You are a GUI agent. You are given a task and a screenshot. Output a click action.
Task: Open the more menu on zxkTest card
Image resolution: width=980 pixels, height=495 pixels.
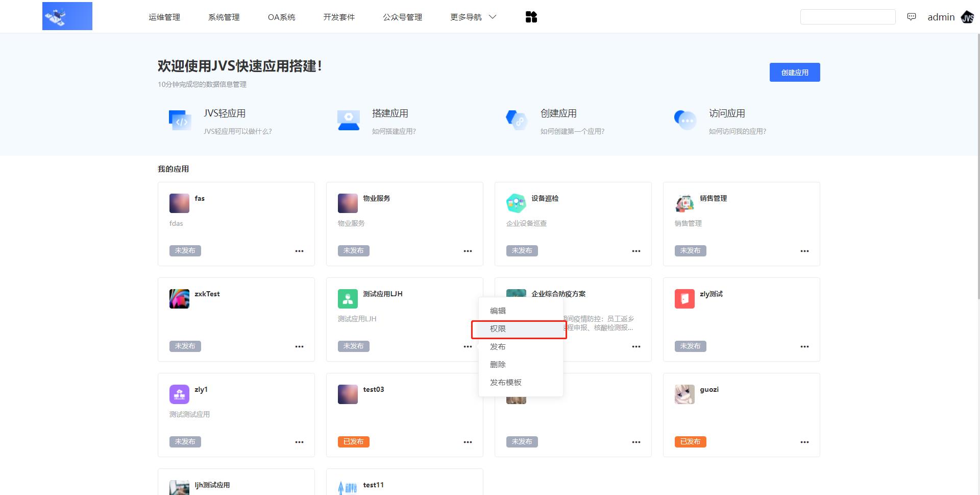click(300, 346)
